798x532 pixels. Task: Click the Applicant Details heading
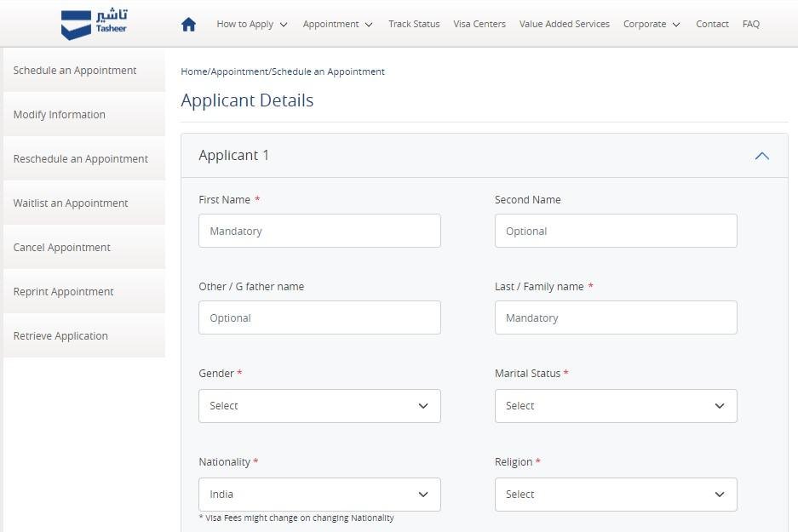click(247, 100)
